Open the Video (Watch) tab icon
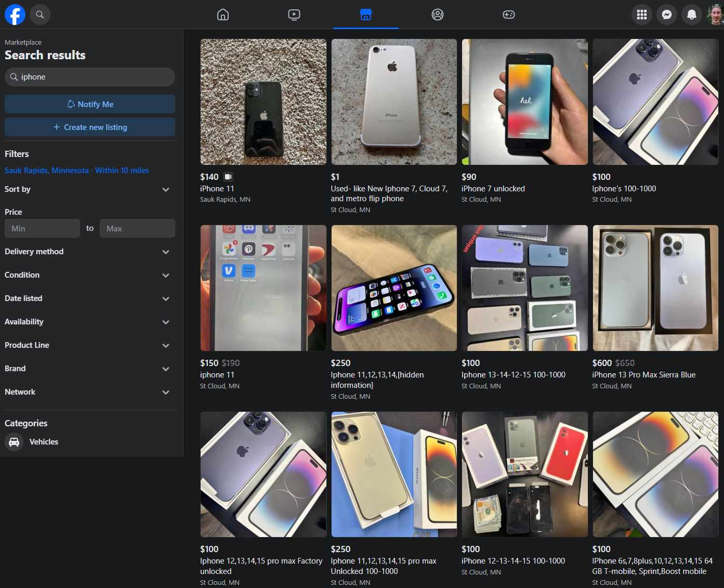Viewport: 724px width, 588px height. coord(294,15)
